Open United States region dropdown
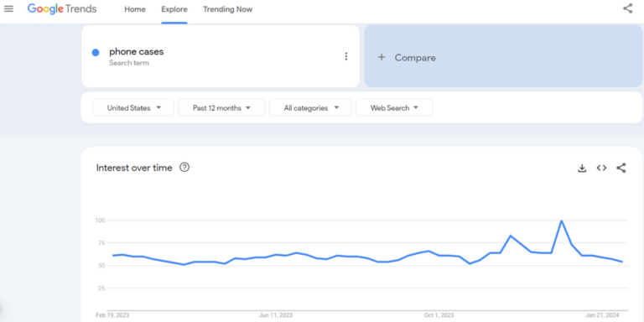The height and width of the screenshot is (322, 644). (x=133, y=108)
